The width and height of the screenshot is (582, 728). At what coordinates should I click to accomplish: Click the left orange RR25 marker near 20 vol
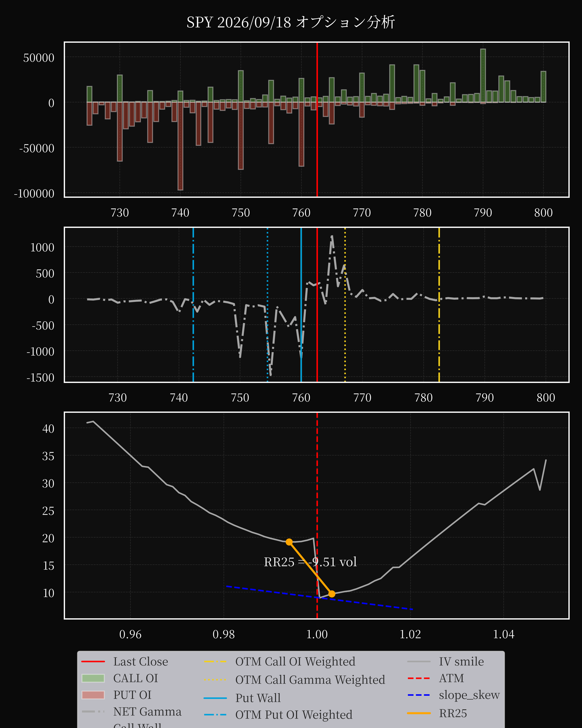point(289,542)
